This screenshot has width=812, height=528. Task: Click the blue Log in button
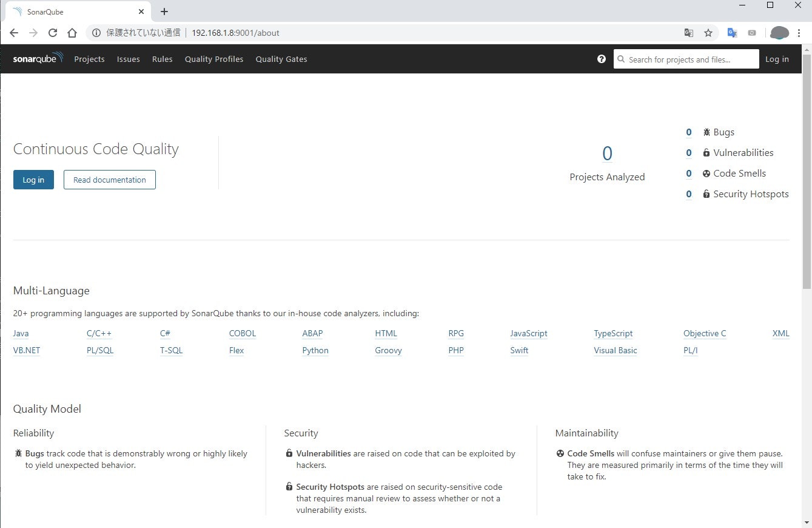(x=33, y=180)
